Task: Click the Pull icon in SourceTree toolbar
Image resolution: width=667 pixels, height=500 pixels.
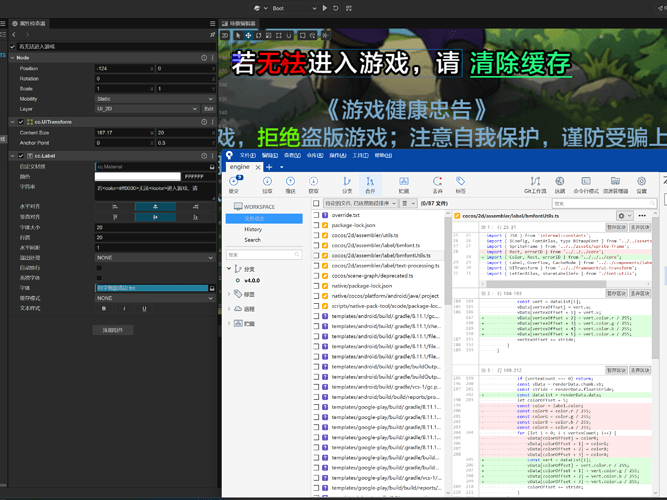Action: [x=267, y=181]
